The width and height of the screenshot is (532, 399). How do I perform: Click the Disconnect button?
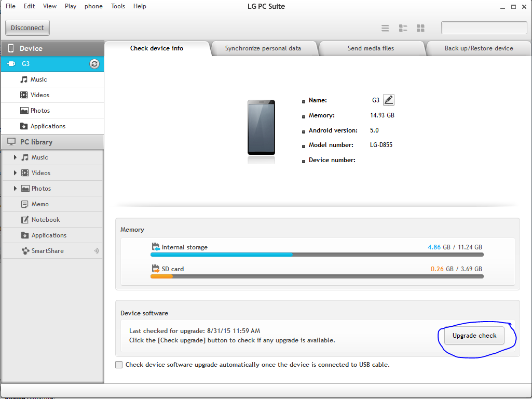tap(28, 28)
